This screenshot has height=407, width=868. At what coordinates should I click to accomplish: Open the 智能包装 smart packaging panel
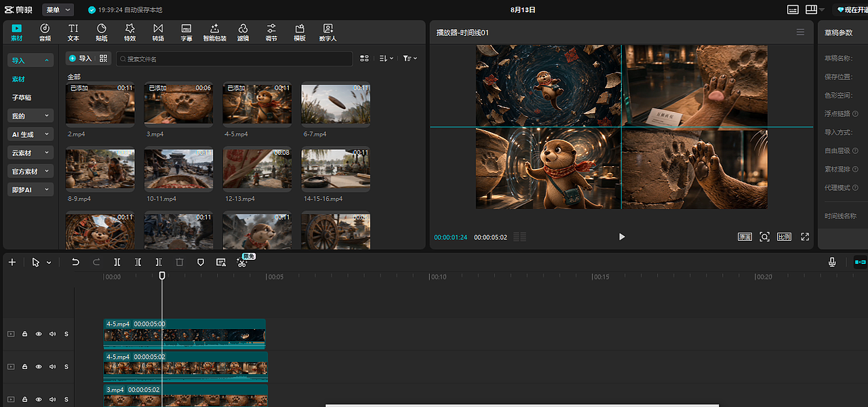click(215, 33)
